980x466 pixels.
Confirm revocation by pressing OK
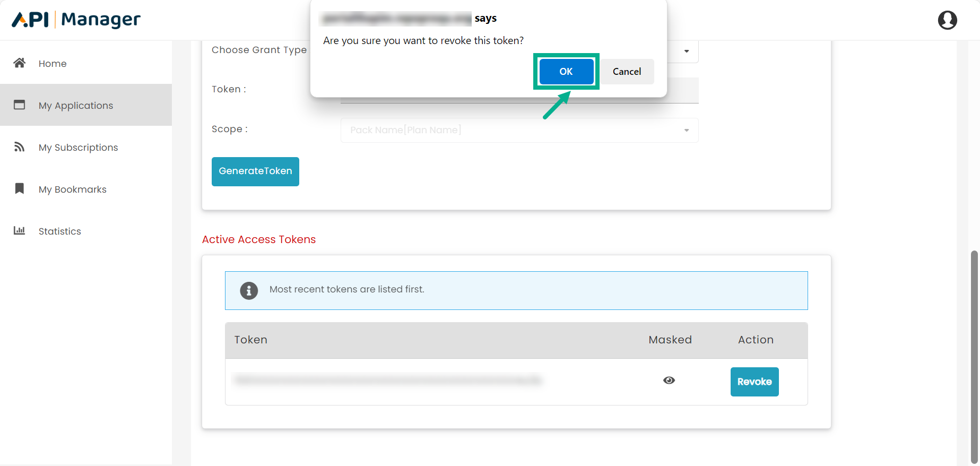pos(566,72)
